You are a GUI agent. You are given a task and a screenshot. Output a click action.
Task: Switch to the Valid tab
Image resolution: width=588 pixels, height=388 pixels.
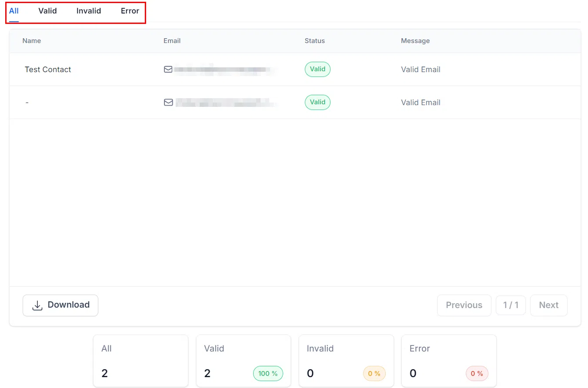pos(47,11)
